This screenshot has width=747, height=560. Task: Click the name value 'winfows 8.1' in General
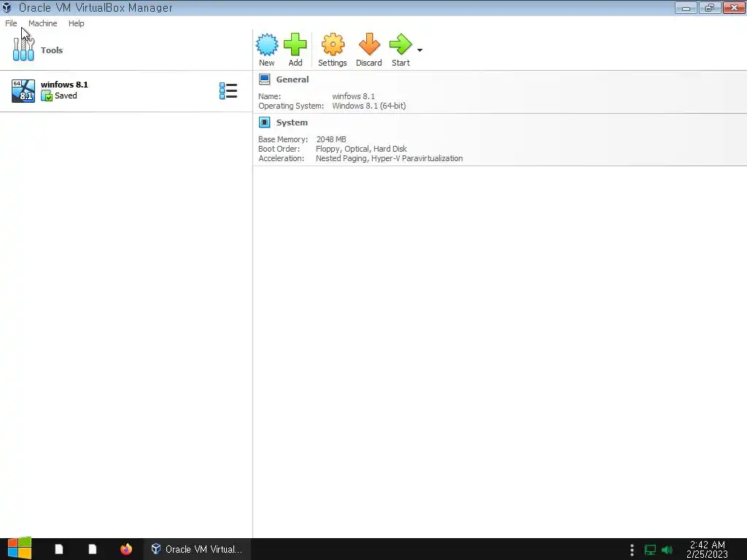354,96
